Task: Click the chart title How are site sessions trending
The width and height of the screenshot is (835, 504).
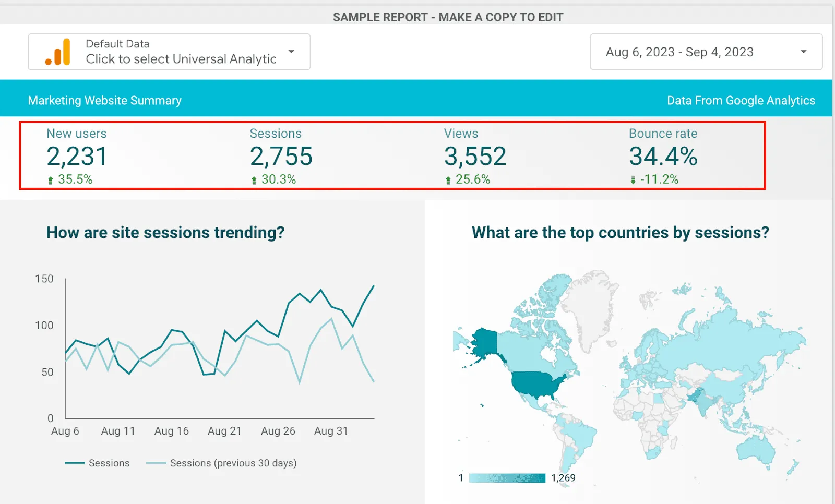Action: (165, 233)
